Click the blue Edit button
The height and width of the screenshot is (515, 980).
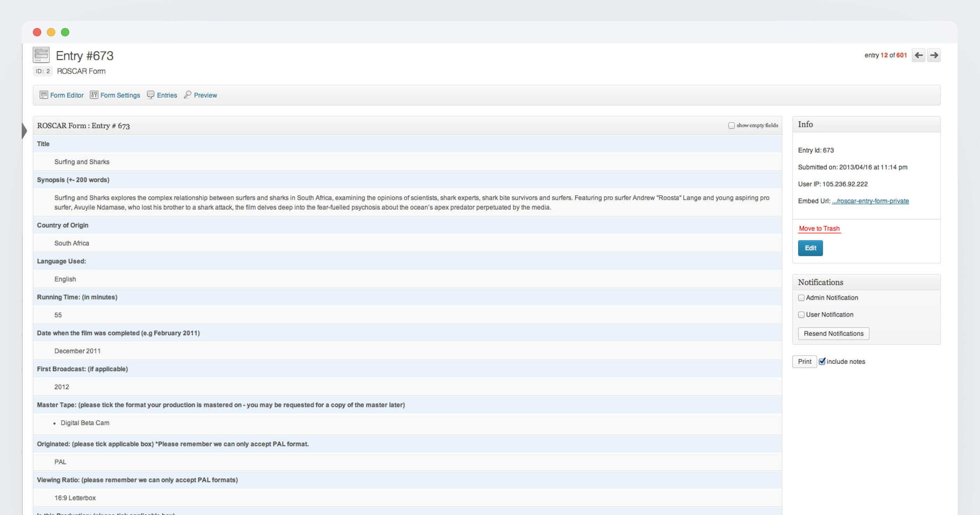pos(810,248)
